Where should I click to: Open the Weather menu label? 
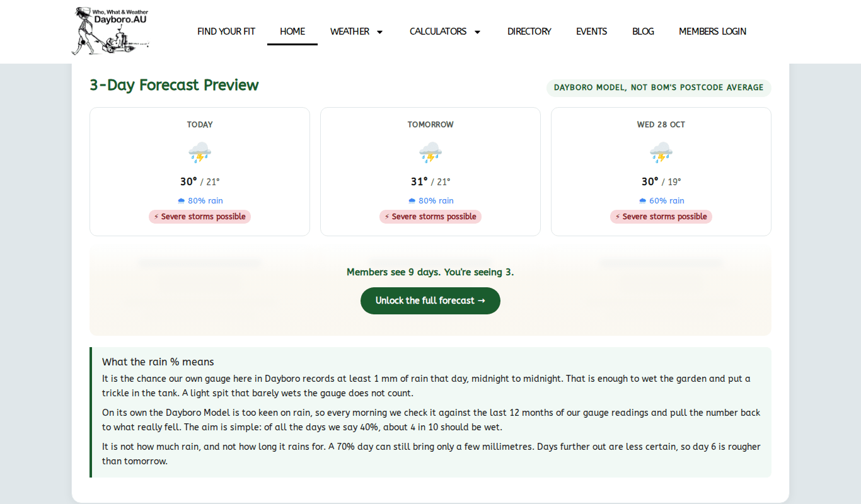pyautogui.click(x=350, y=31)
